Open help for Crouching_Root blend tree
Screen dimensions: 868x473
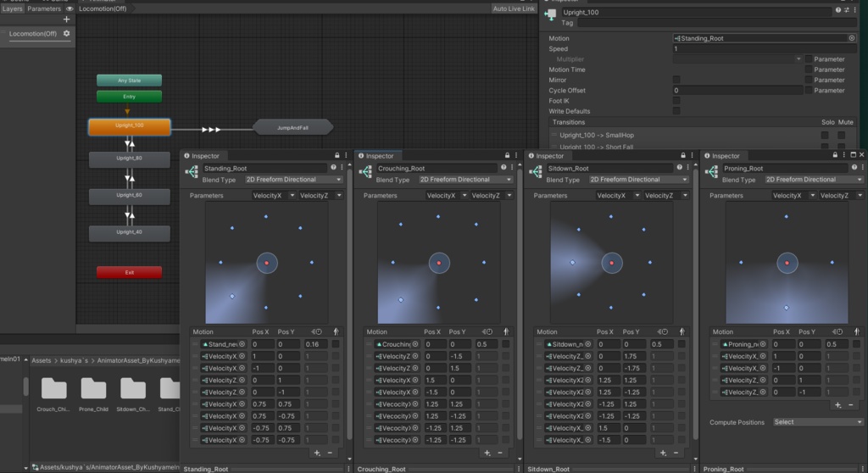(504, 167)
